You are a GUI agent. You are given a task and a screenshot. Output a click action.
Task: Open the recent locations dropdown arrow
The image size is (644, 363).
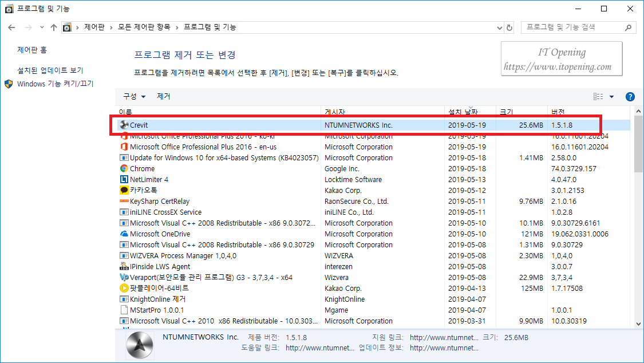[42, 27]
